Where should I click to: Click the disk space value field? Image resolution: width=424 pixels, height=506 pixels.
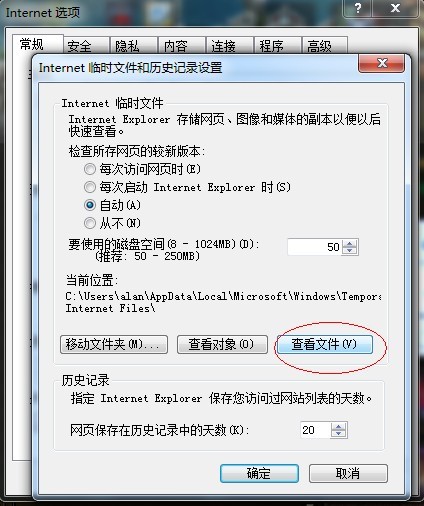314,247
